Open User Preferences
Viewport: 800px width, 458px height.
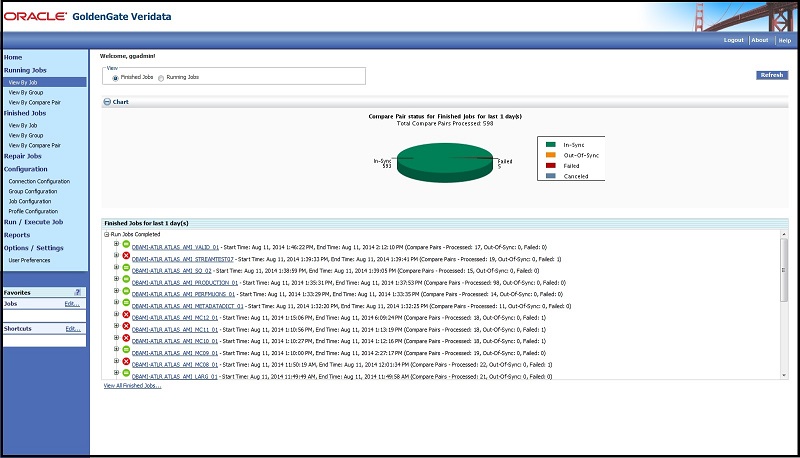pos(29,260)
